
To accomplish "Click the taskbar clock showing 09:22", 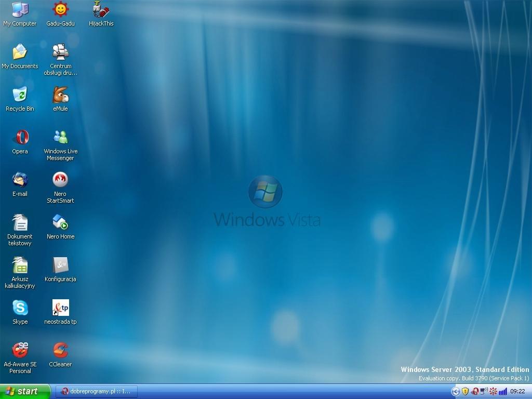I will [x=517, y=392].
